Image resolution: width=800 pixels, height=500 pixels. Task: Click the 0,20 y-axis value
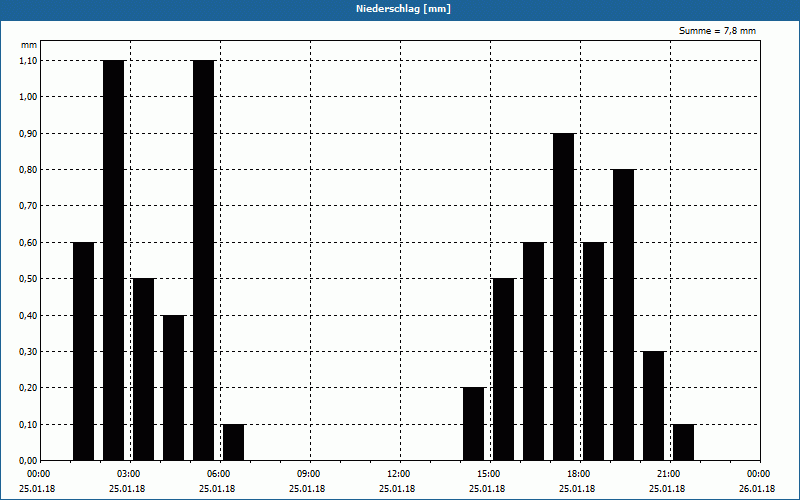click(29, 388)
